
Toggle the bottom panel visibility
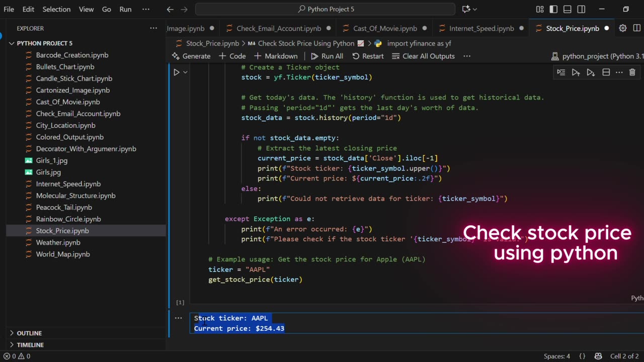[x=568, y=9]
